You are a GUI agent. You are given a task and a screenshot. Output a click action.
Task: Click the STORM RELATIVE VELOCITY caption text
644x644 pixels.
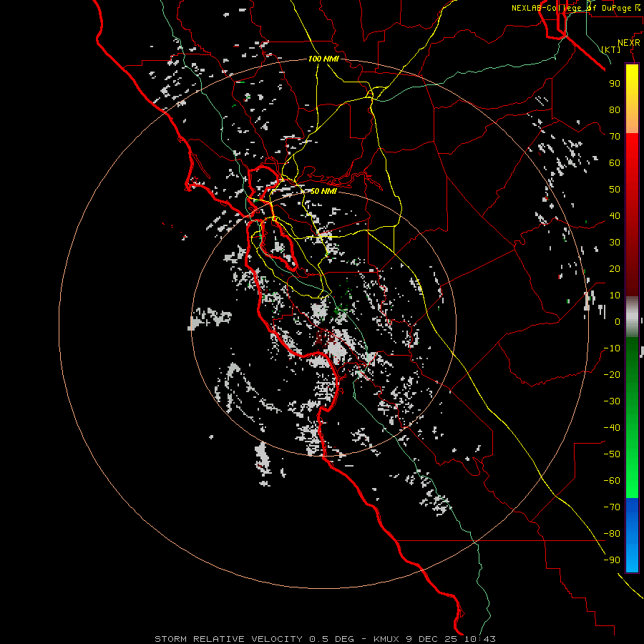pos(228,639)
